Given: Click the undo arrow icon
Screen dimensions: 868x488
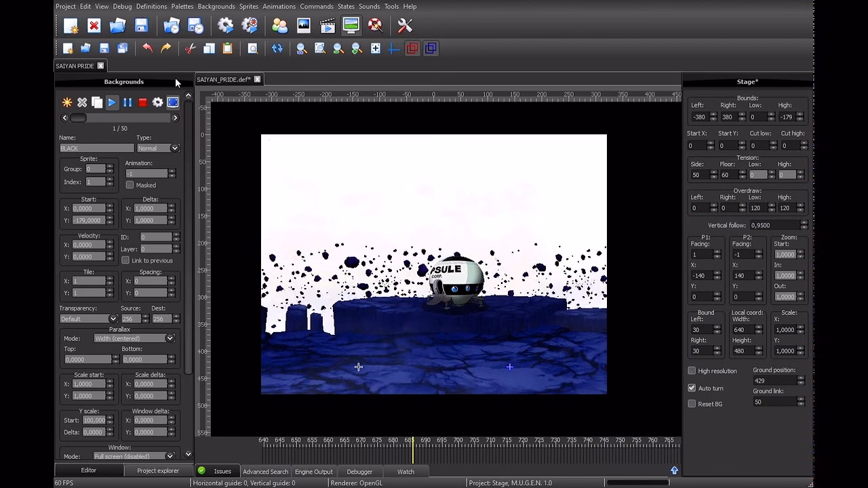Looking at the screenshot, I should 147,48.
